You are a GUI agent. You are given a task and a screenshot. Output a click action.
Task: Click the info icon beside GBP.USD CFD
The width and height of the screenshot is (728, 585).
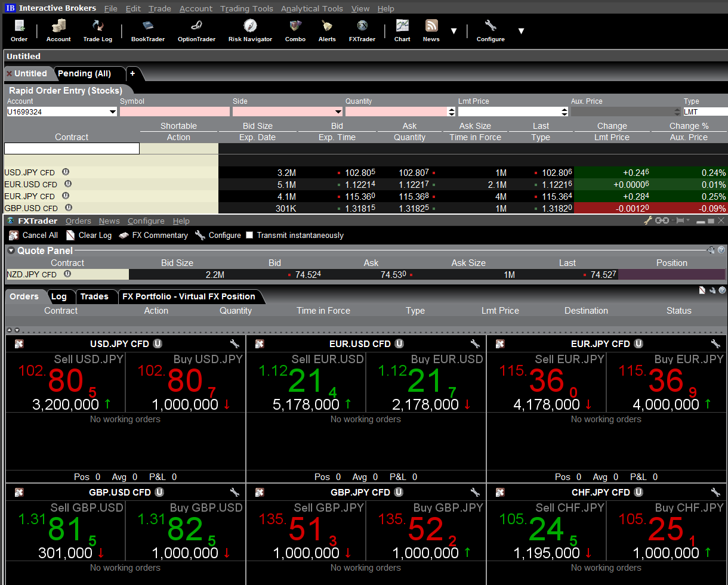69,208
